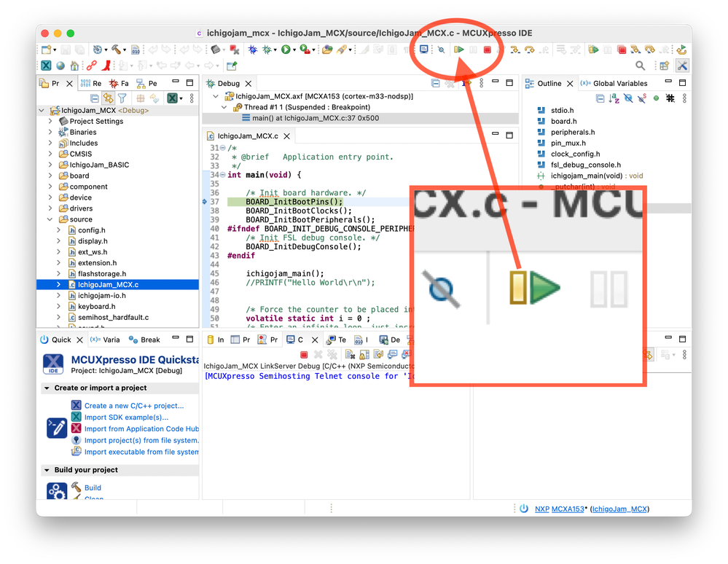Image resolution: width=728 pixels, height=564 pixels.
Task: Collapse Create or import a project section
Action: [47, 388]
